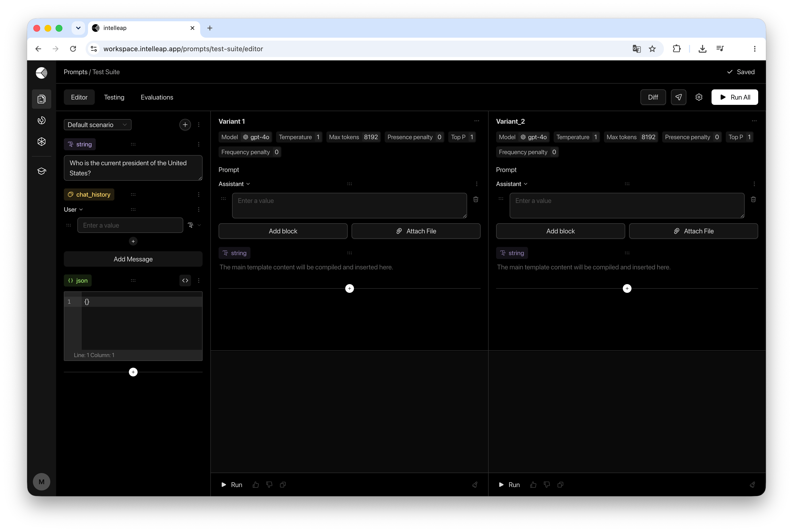Click the User message Enter a value field

coord(130,225)
